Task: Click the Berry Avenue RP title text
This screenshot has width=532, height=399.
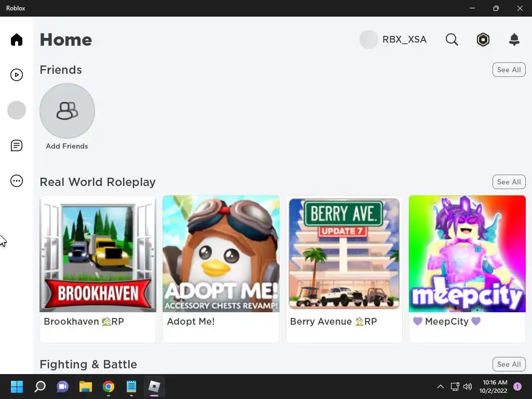Action: click(x=334, y=322)
